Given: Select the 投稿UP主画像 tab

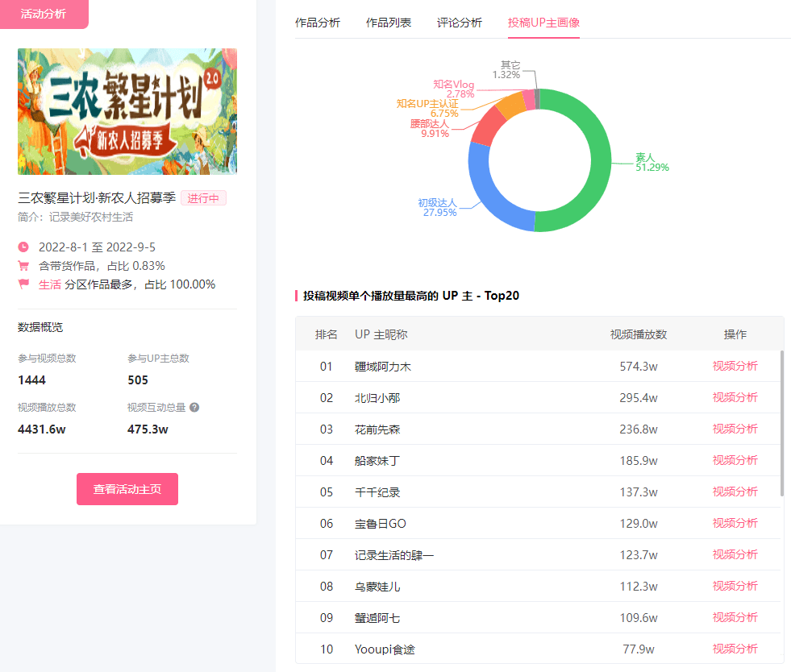Looking at the screenshot, I should click(543, 23).
